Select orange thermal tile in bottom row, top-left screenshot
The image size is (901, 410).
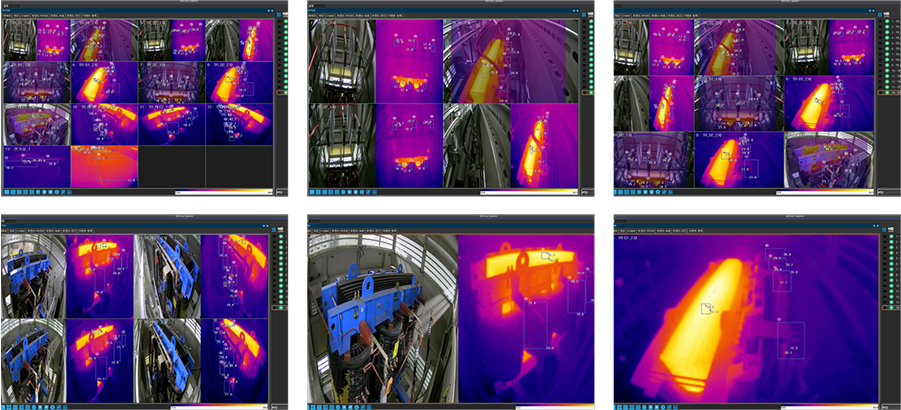coord(104,166)
